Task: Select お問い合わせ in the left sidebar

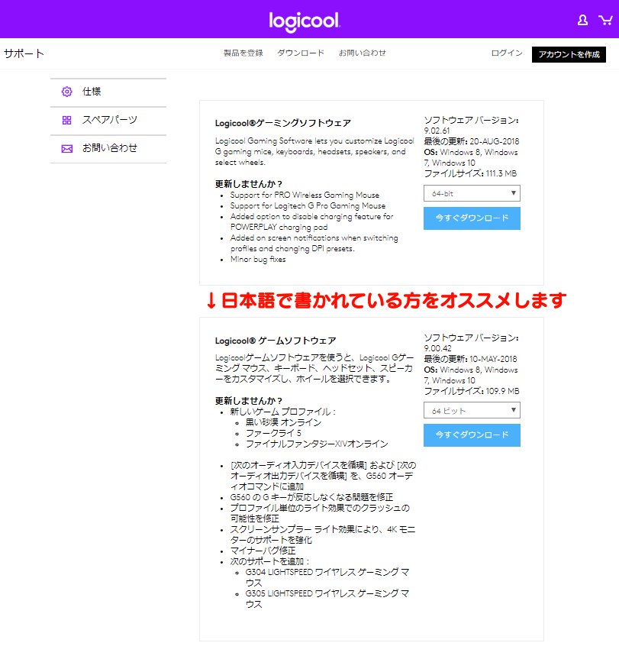Action: 110,148
